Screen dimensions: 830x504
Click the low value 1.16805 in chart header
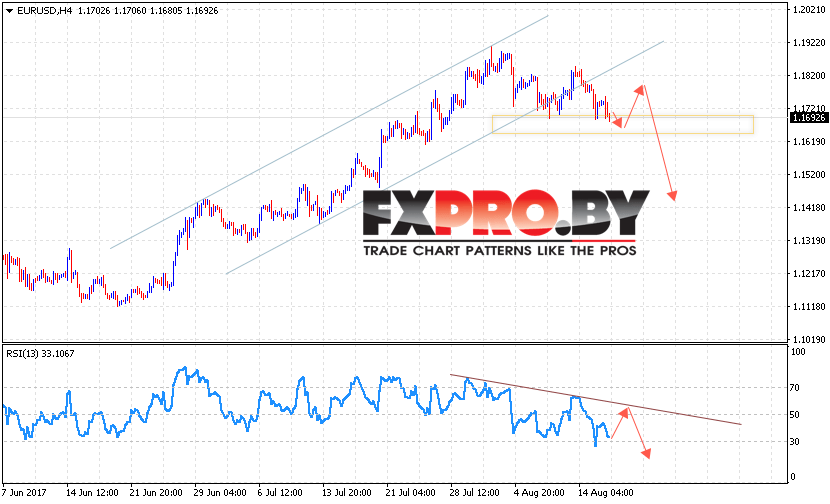click(166, 11)
